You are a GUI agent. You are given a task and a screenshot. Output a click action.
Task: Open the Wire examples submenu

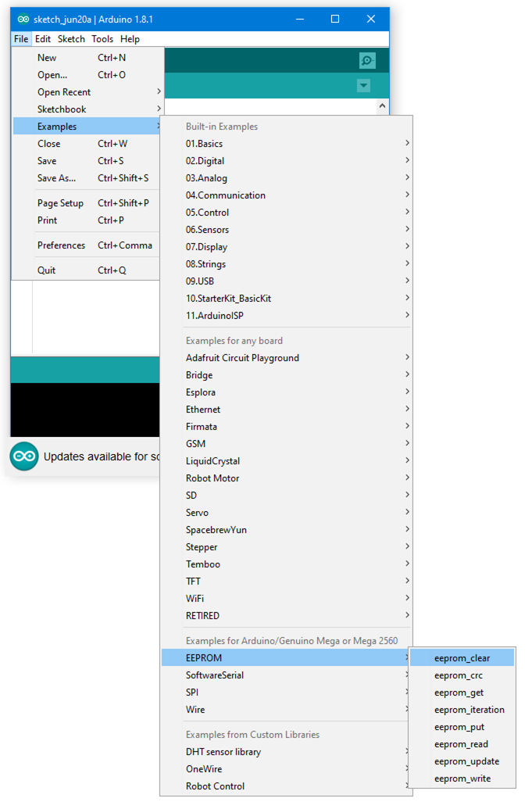[x=286, y=710]
